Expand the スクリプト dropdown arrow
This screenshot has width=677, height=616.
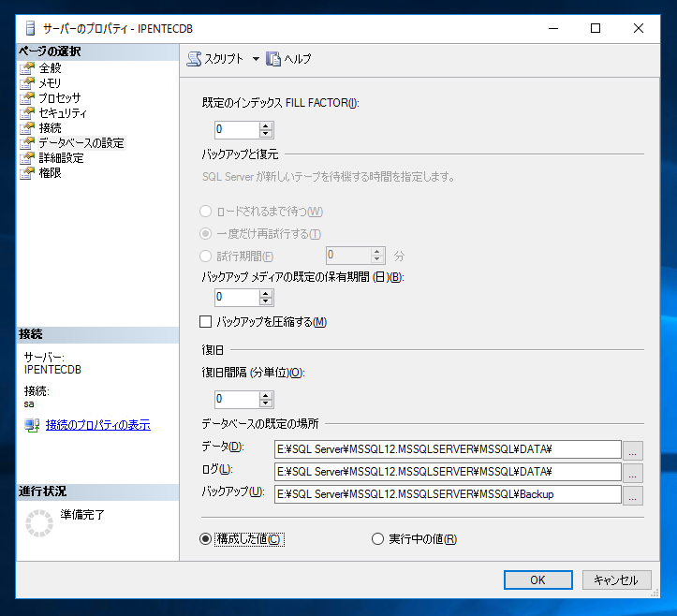[256, 59]
